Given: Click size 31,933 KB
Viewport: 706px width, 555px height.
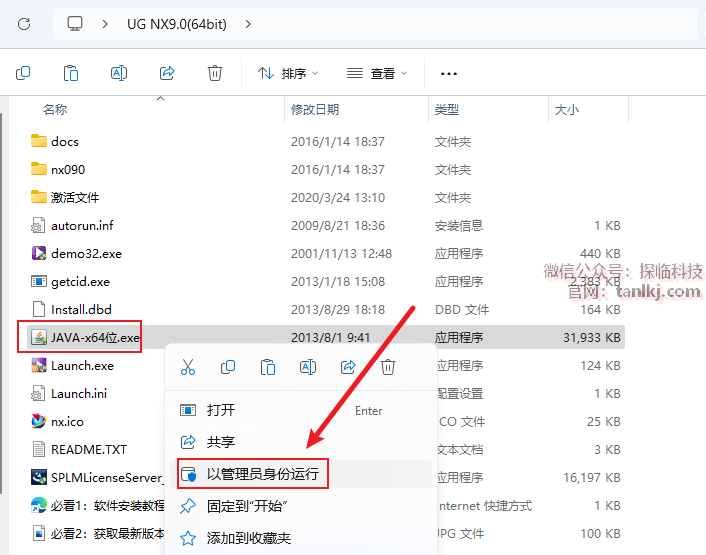Looking at the screenshot, I should coord(592,338).
